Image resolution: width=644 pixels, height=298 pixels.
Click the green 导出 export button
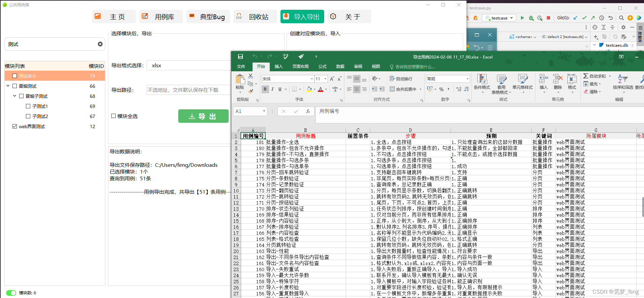click(x=203, y=116)
